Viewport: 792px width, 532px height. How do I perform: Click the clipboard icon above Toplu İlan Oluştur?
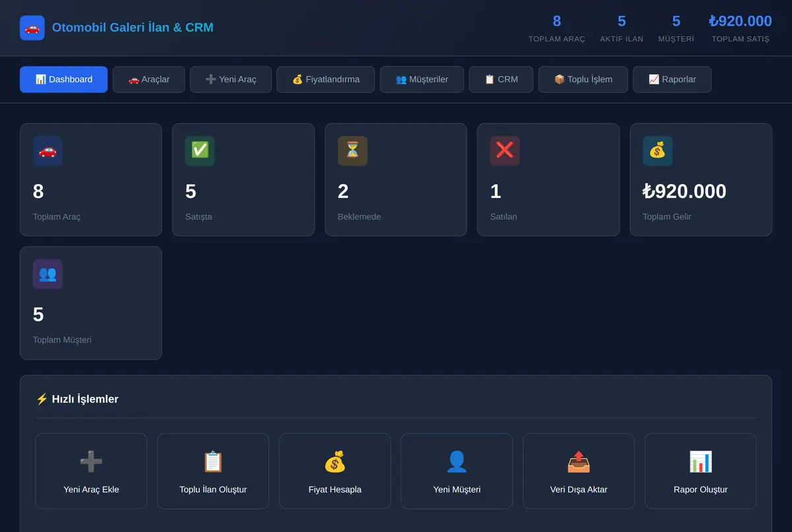[x=213, y=461]
